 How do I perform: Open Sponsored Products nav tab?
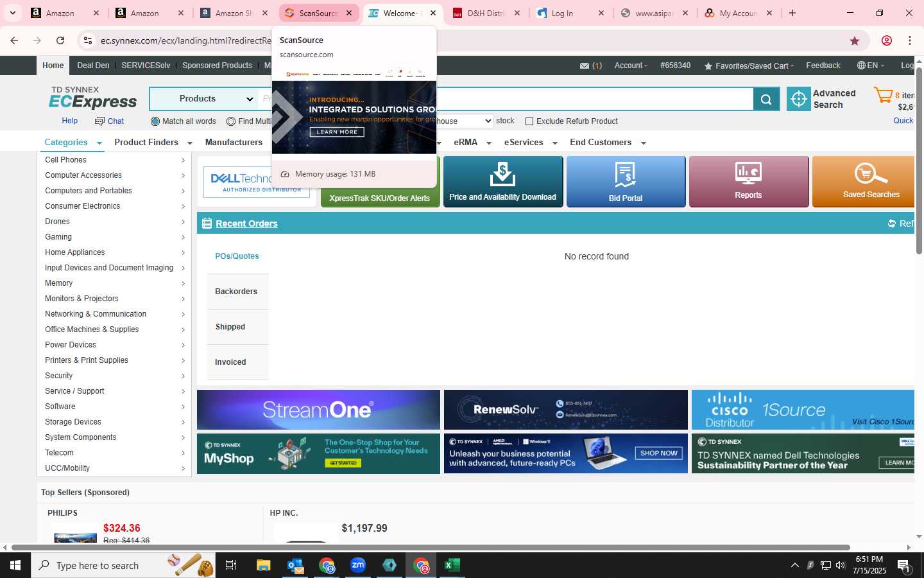tap(217, 66)
